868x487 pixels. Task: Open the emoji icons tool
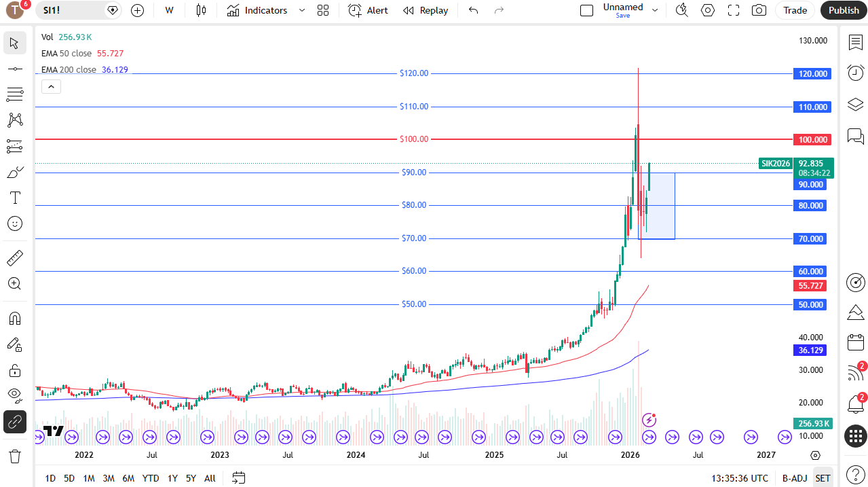coord(15,223)
